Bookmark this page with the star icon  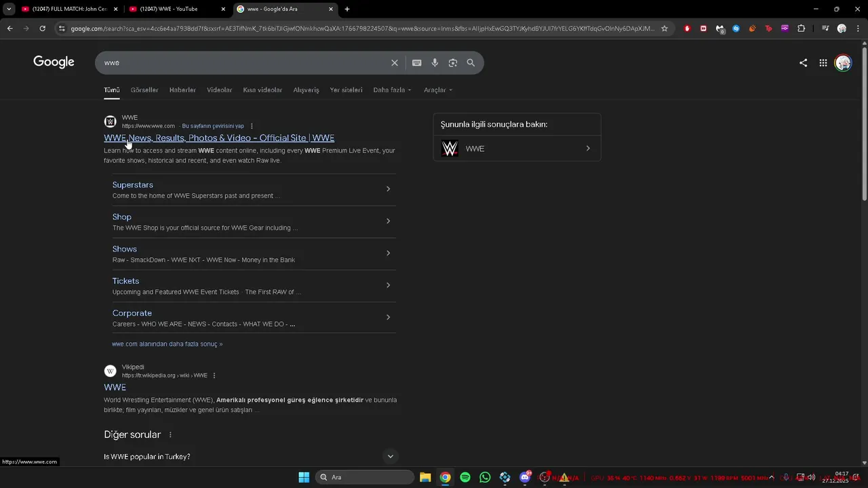(665, 28)
